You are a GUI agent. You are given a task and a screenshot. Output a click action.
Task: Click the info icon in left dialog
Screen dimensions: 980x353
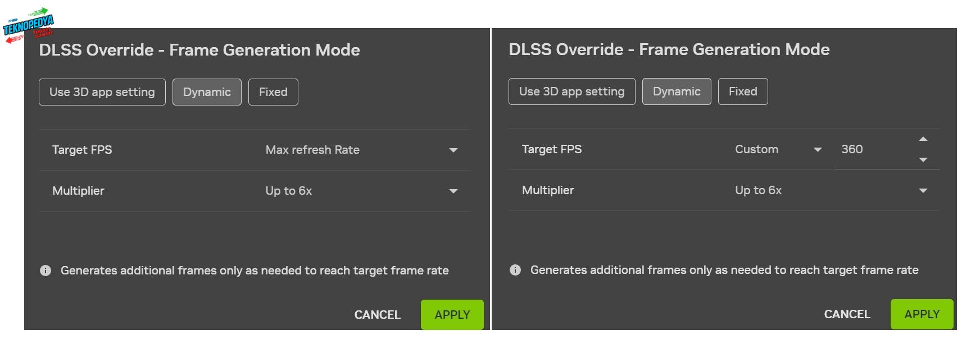46,271
